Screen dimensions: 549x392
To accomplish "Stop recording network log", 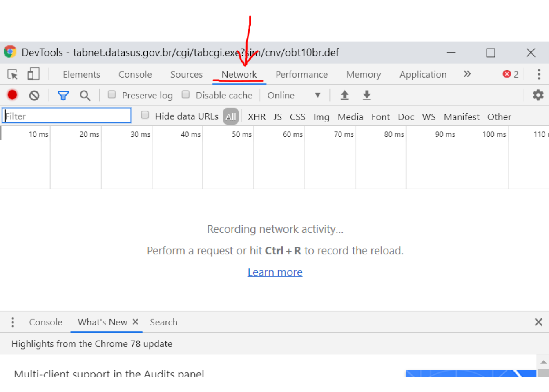I will click(x=12, y=95).
